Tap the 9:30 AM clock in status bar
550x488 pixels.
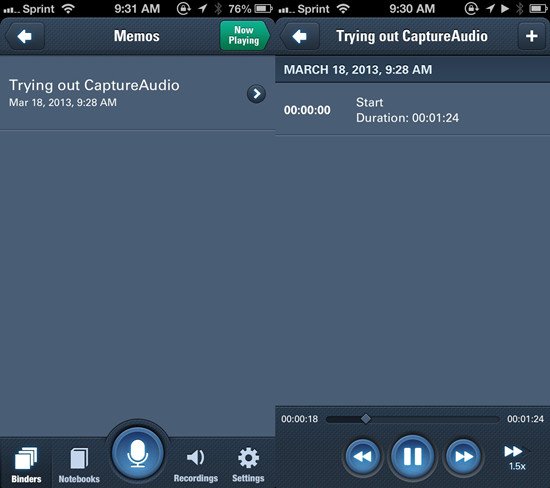[x=412, y=8]
